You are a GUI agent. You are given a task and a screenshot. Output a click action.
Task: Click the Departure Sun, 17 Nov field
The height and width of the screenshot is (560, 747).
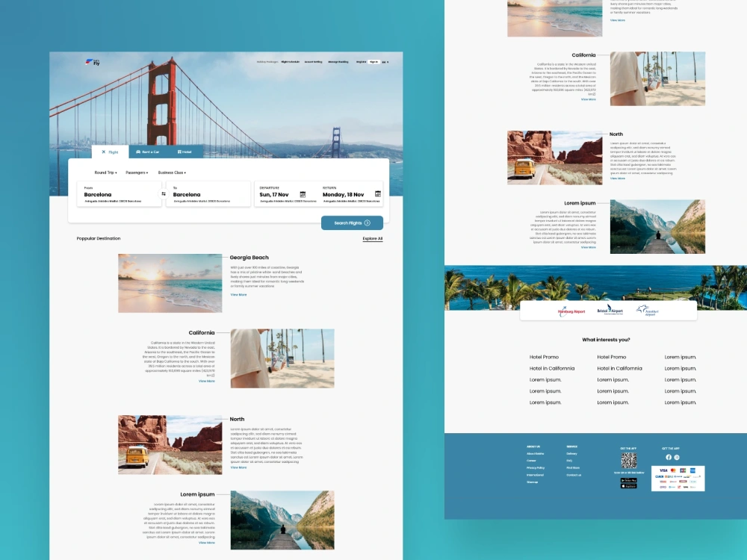pos(286,194)
